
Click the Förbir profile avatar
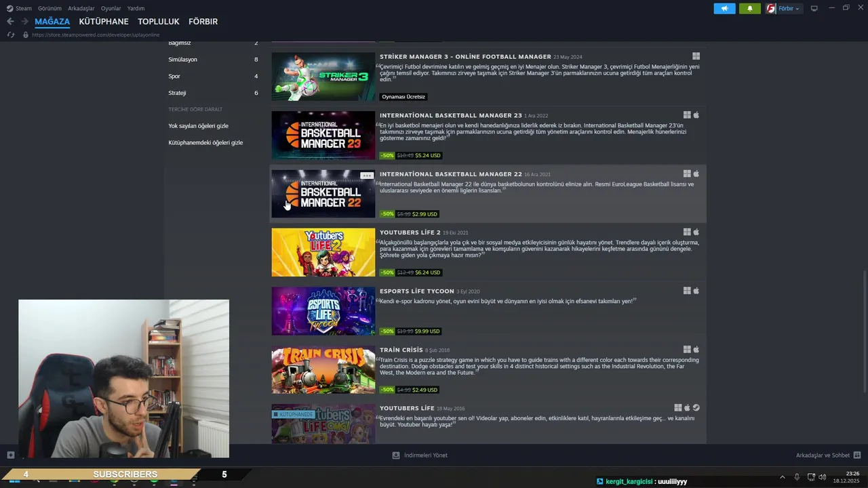point(771,8)
